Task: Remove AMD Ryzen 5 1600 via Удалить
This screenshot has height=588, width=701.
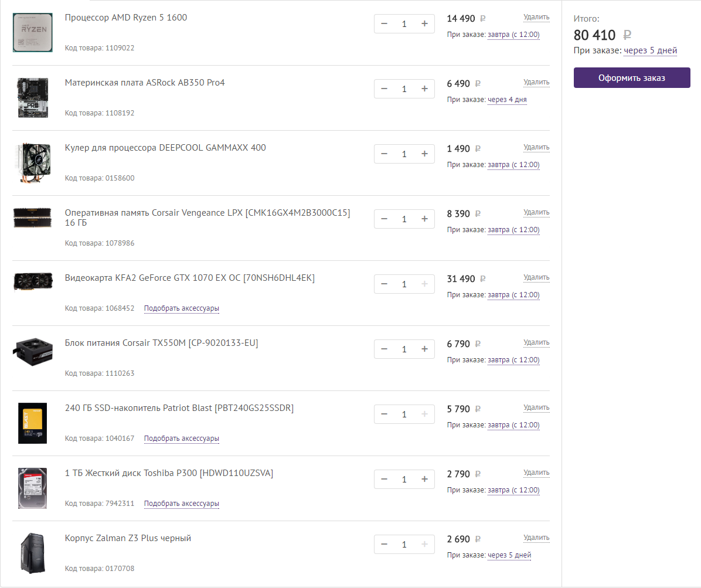Action: tap(536, 17)
